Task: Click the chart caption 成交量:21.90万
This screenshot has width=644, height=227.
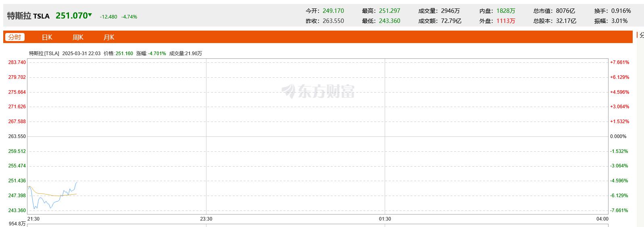Action: (185, 53)
